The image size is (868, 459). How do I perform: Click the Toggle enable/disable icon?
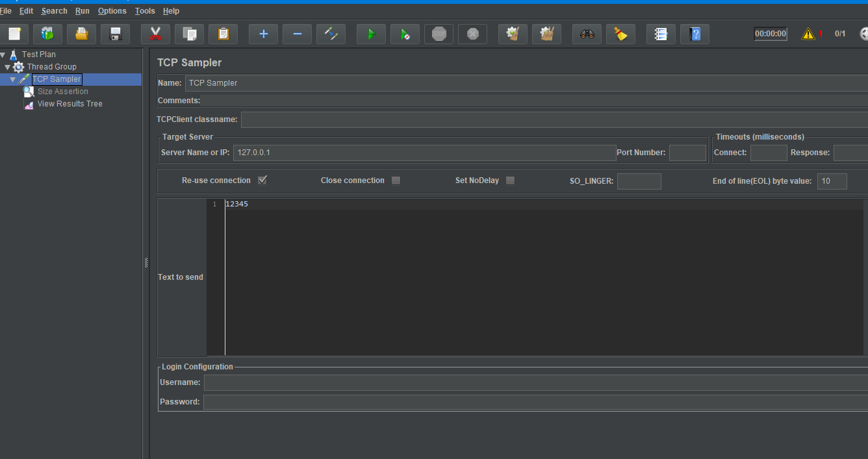(331, 34)
